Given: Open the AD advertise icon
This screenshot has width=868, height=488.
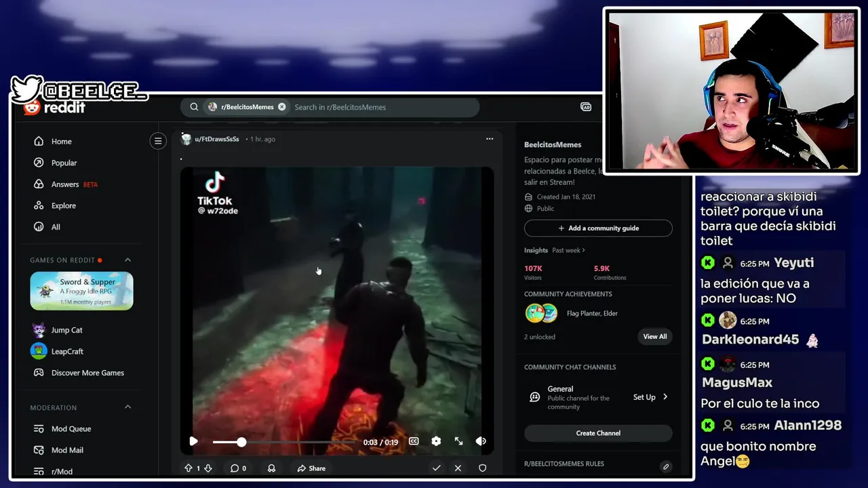Looking at the screenshot, I should 586,107.
